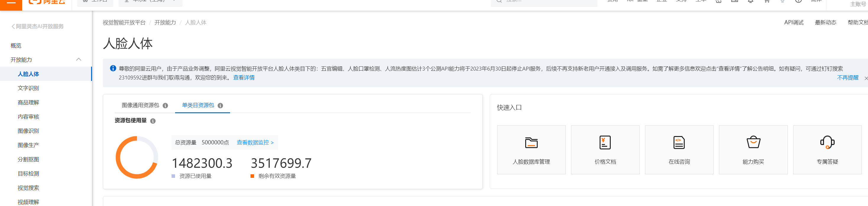
Task: Click the info icon beside 单类目资源包
Action: point(220,106)
